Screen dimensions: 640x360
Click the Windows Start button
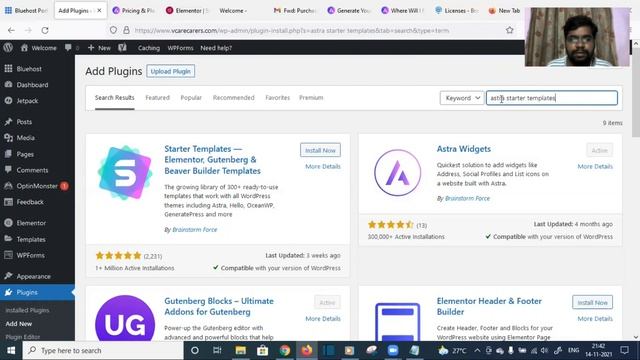click(x=11, y=351)
